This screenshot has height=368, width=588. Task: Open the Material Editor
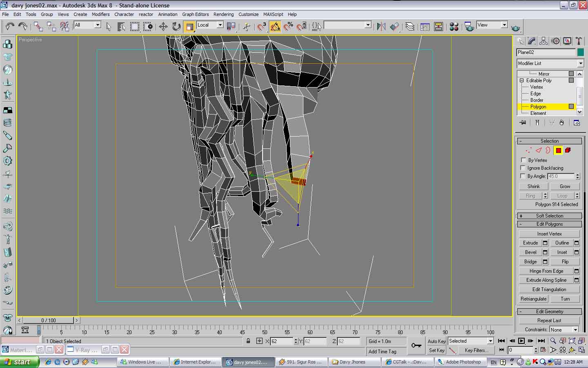coord(454,27)
